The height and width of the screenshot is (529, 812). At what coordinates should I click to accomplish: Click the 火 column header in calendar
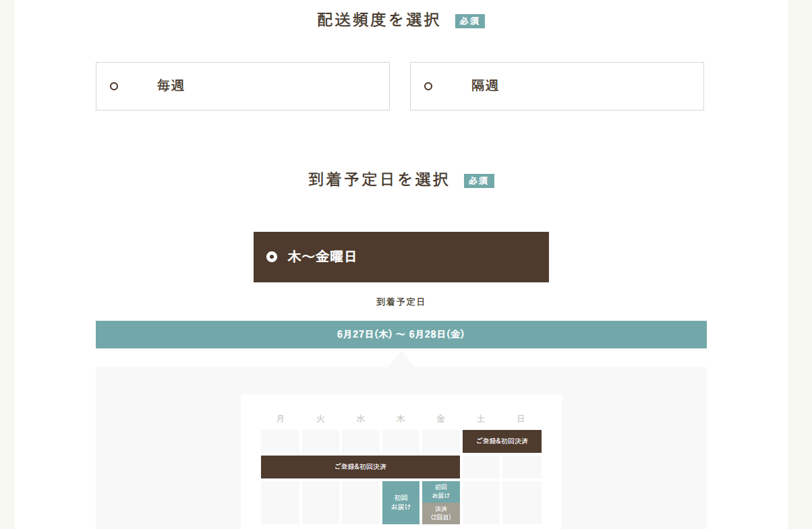click(320, 418)
